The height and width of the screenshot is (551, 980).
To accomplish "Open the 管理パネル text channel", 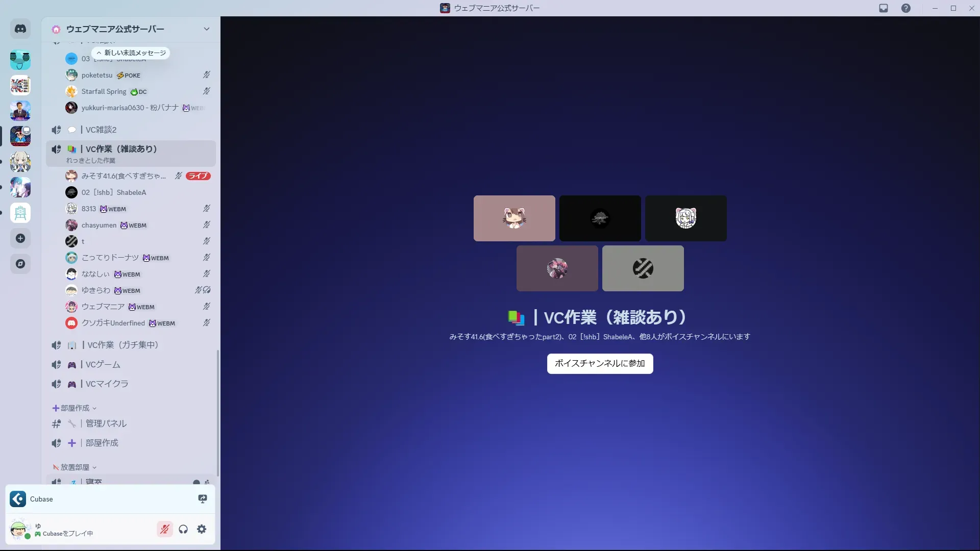I will [106, 423].
